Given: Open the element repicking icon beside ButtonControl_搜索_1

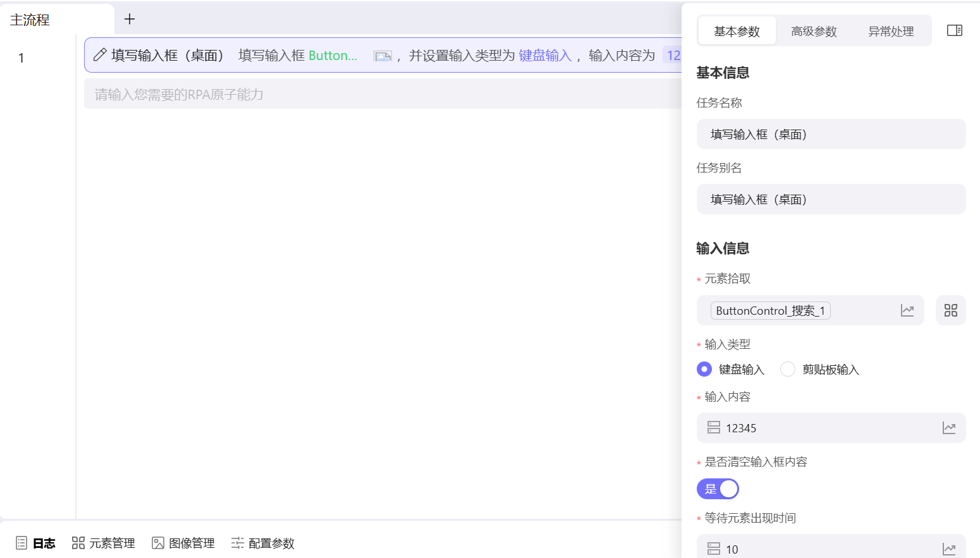Looking at the screenshot, I should [907, 310].
